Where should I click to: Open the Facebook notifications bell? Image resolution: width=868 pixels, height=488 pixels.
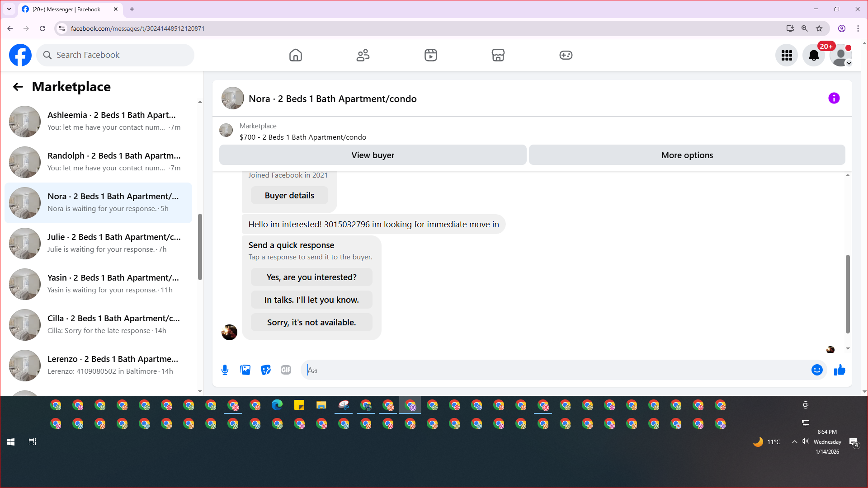813,55
